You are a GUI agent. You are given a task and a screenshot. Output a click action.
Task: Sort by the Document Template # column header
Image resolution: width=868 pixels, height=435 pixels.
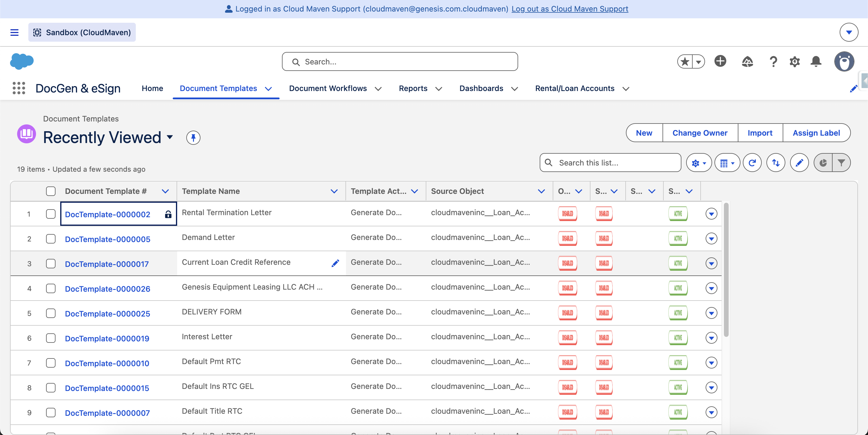[x=106, y=191]
